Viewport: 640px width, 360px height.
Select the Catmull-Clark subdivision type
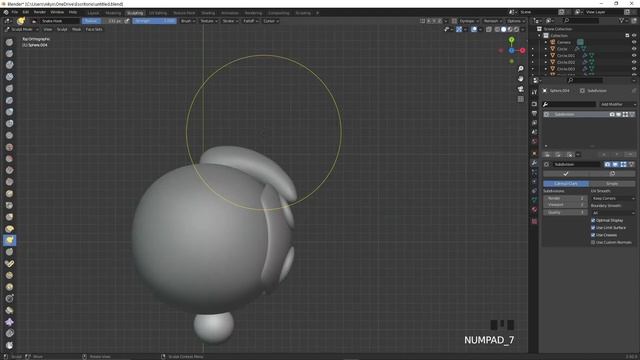pyautogui.click(x=566, y=184)
